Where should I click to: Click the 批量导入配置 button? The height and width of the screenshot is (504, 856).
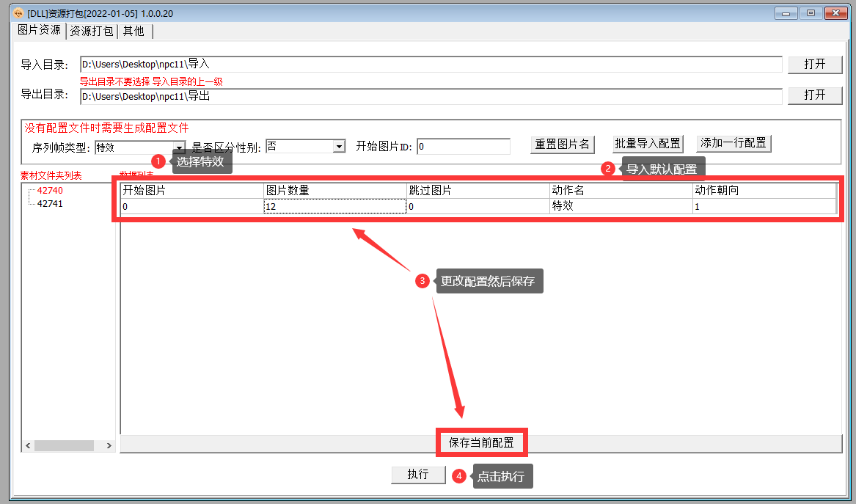(x=648, y=143)
